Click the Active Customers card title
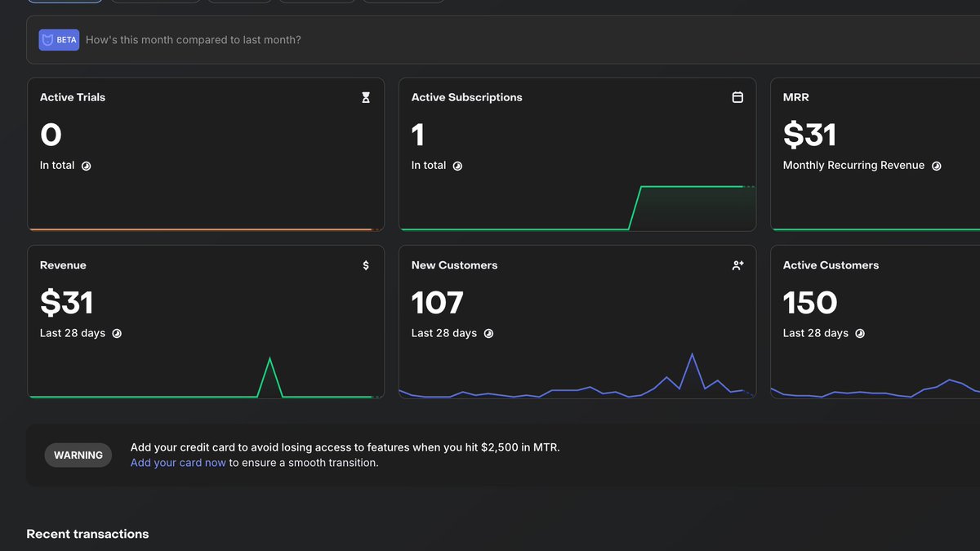The image size is (980, 551). click(x=831, y=265)
